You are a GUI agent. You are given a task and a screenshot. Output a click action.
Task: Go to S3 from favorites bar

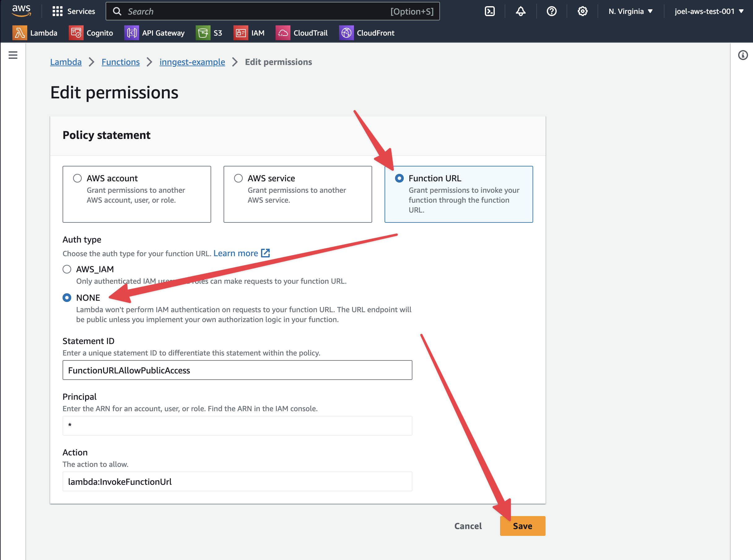point(209,33)
